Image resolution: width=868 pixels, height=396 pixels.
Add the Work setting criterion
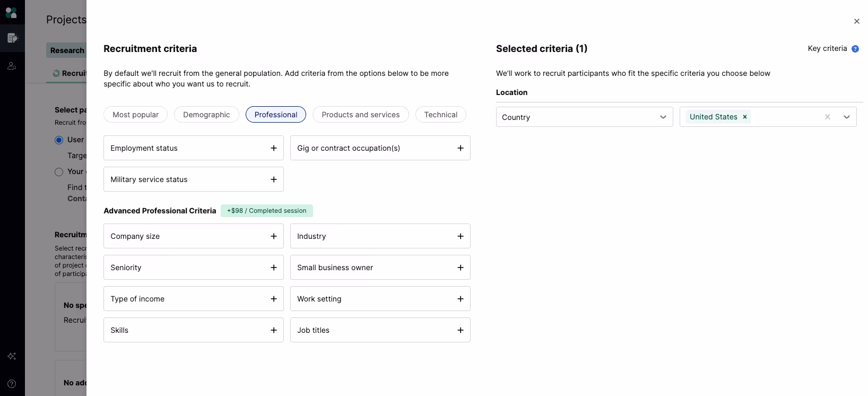click(461, 299)
